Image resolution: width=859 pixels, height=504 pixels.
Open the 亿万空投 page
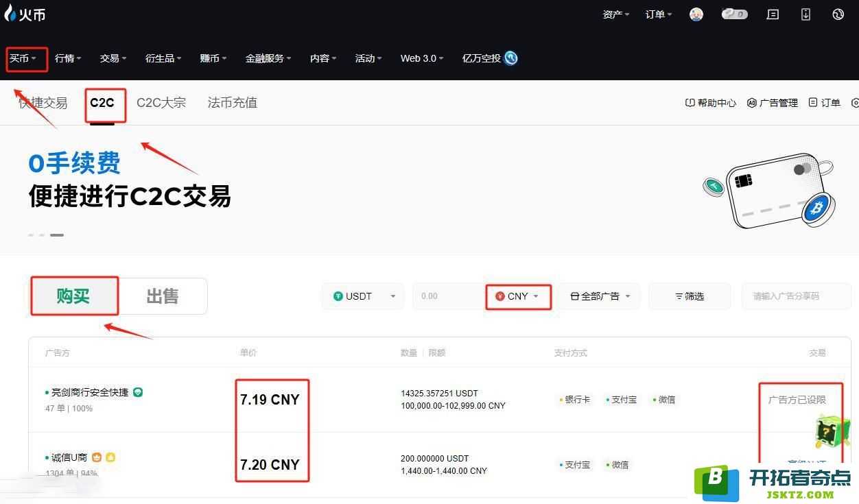click(x=482, y=59)
